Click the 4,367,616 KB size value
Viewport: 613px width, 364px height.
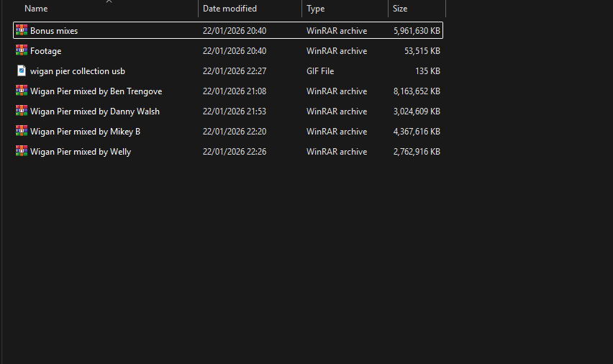[x=417, y=132]
